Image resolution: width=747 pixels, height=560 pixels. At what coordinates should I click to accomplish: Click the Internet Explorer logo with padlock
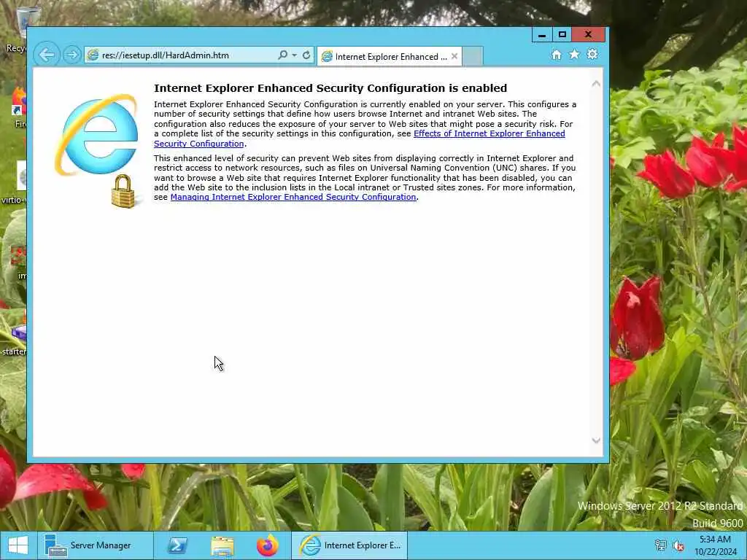click(98, 150)
